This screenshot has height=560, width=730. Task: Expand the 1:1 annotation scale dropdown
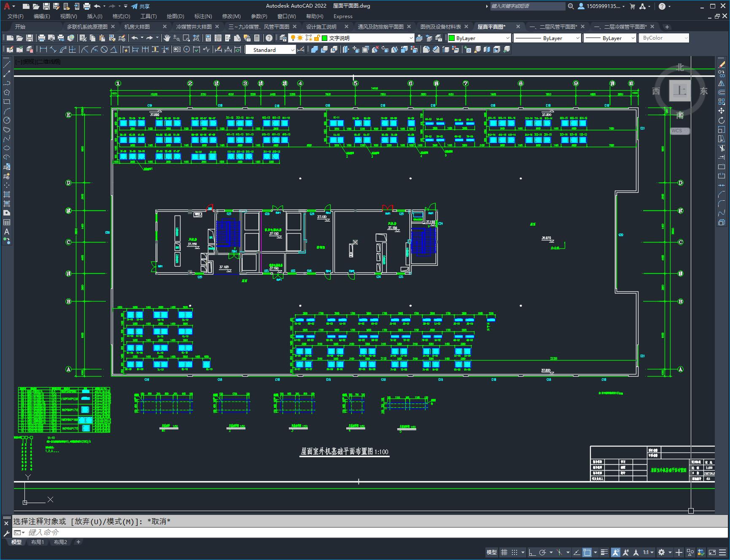click(x=649, y=552)
